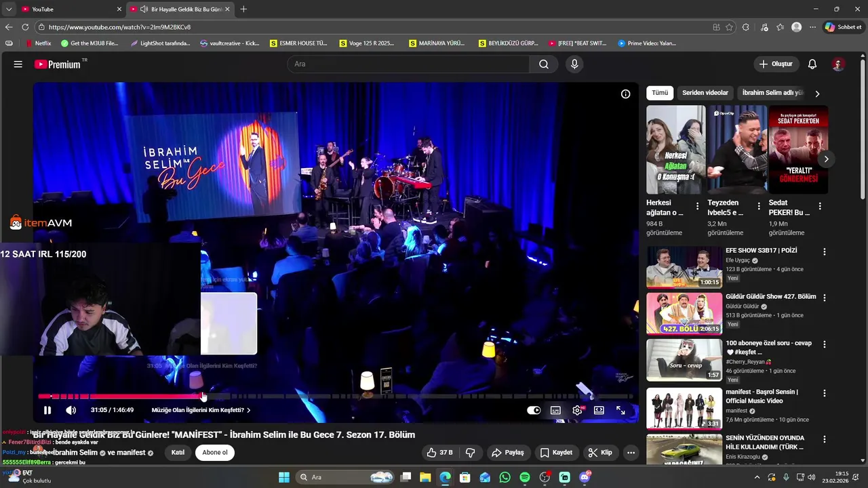Viewport: 868px width, 488px height.
Task: Share the video with Paylaş
Action: click(508, 453)
